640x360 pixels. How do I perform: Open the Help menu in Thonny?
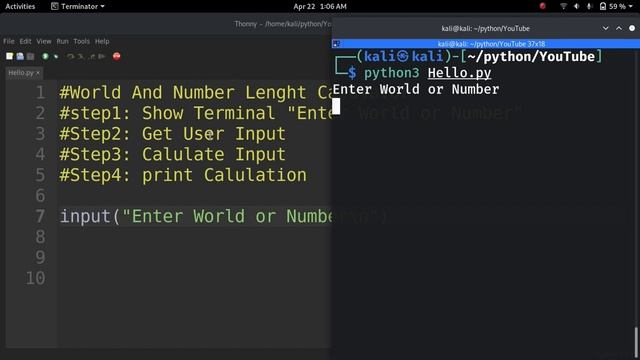(102, 41)
